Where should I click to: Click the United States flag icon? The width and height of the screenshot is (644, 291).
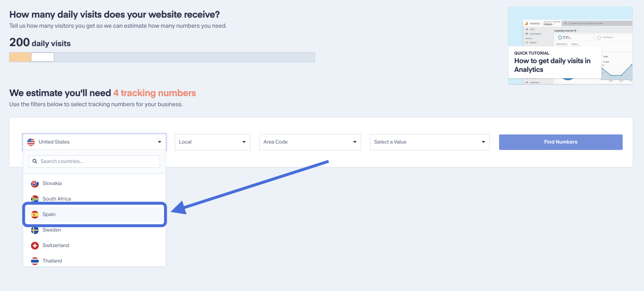coord(31,142)
